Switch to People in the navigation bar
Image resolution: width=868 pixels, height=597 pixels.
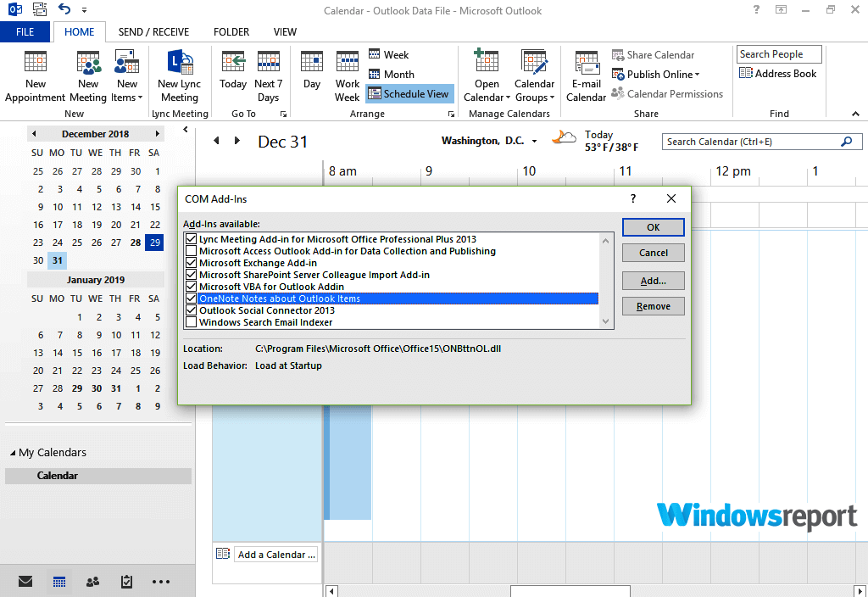(93, 582)
